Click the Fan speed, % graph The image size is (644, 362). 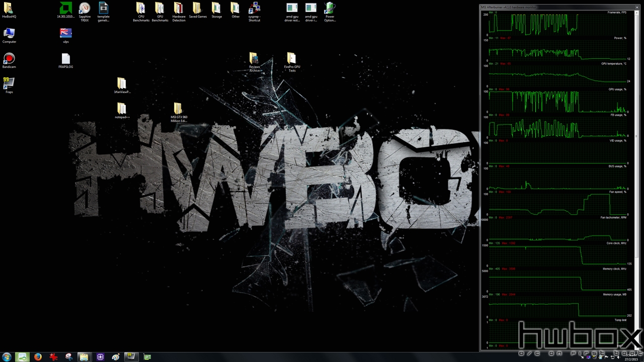click(x=557, y=204)
